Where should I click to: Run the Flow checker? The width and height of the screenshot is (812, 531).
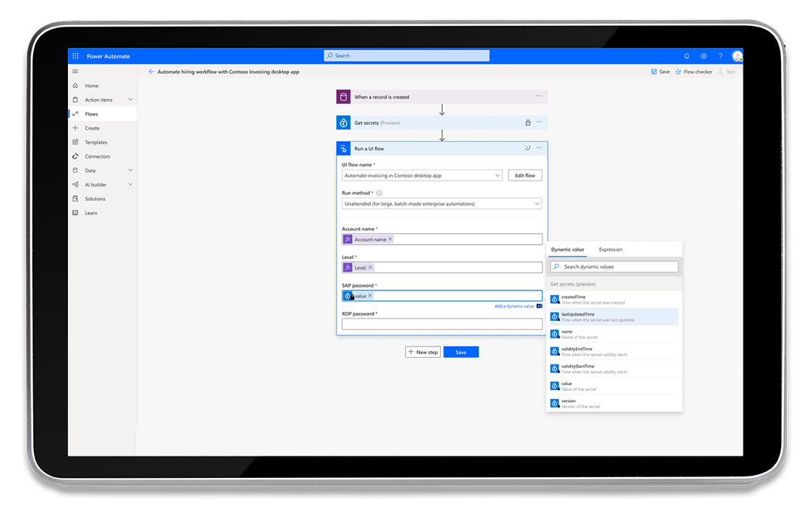pos(693,72)
